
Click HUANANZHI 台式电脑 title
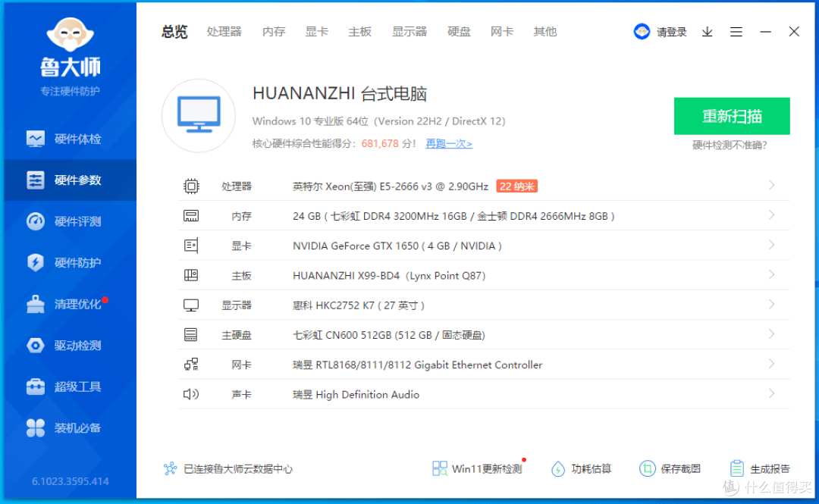point(340,94)
